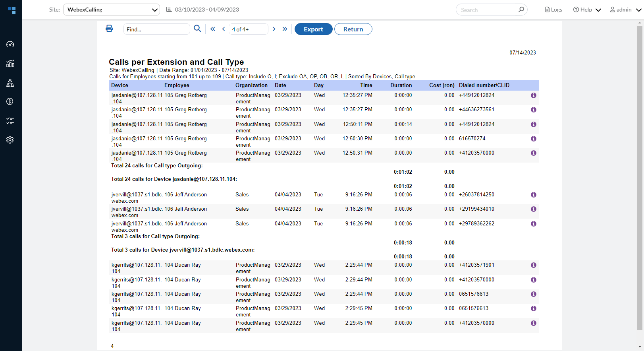Click the page number field 4 of 4+
The height and width of the screenshot is (351, 644).
(249, 29)
